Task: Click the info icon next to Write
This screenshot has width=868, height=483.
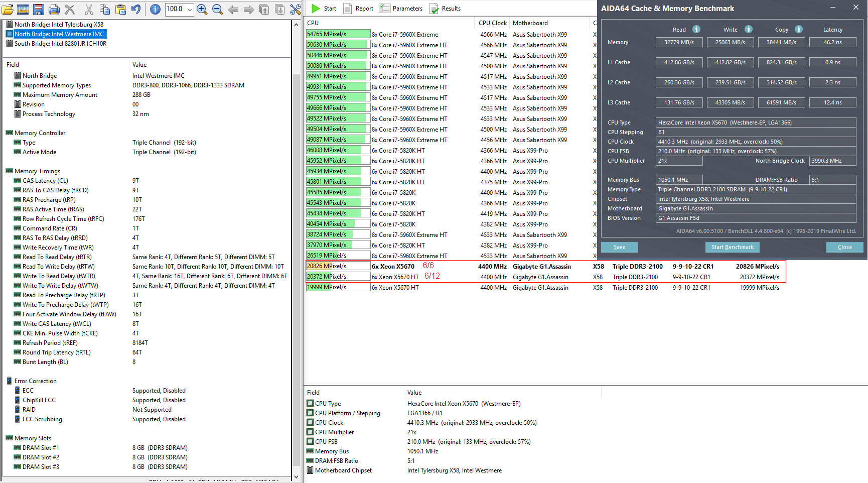Action: [748, 29]
